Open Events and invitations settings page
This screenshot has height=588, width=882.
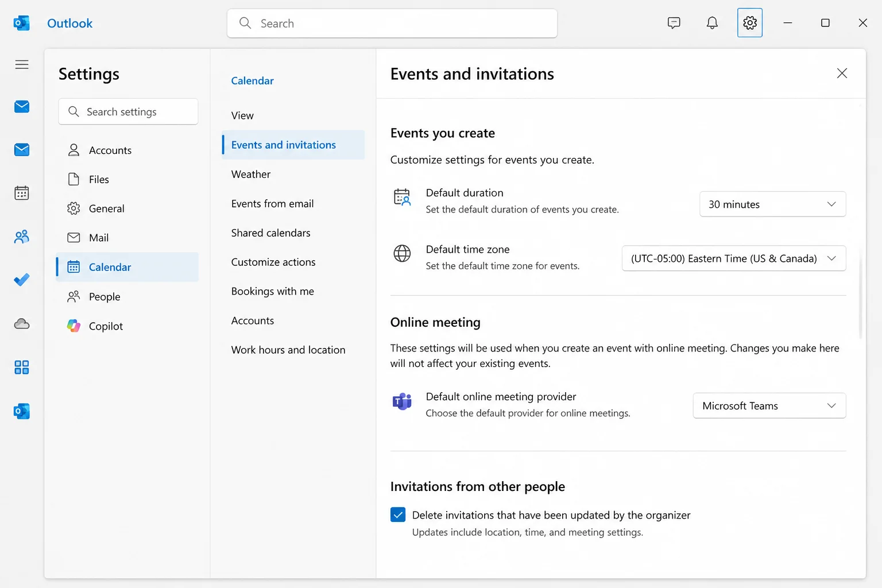click(x=293, y=145)
